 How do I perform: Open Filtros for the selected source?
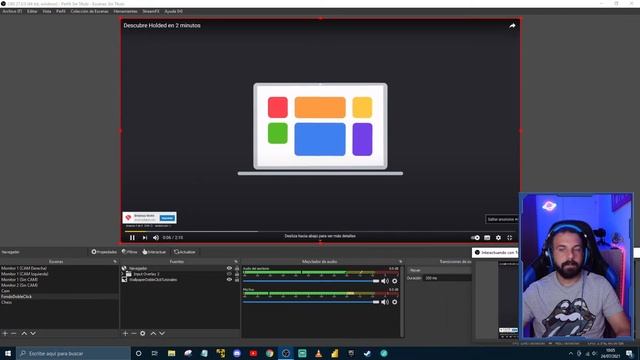[x=130, y=252]
